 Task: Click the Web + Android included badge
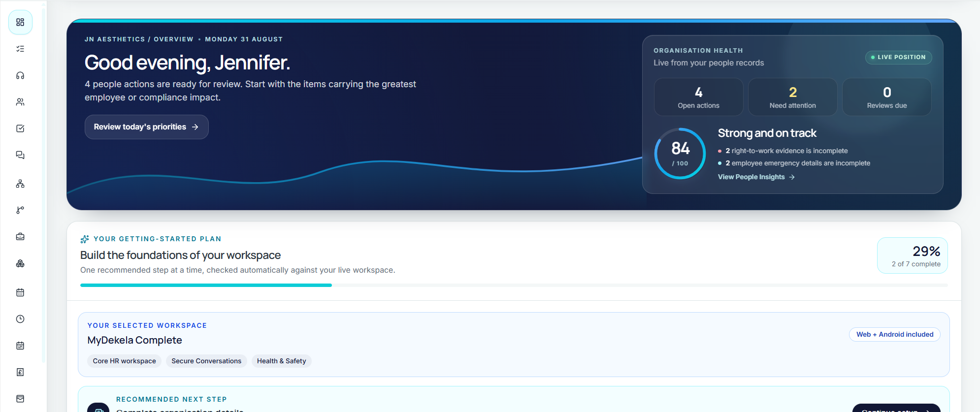click(x=895, y=334)
